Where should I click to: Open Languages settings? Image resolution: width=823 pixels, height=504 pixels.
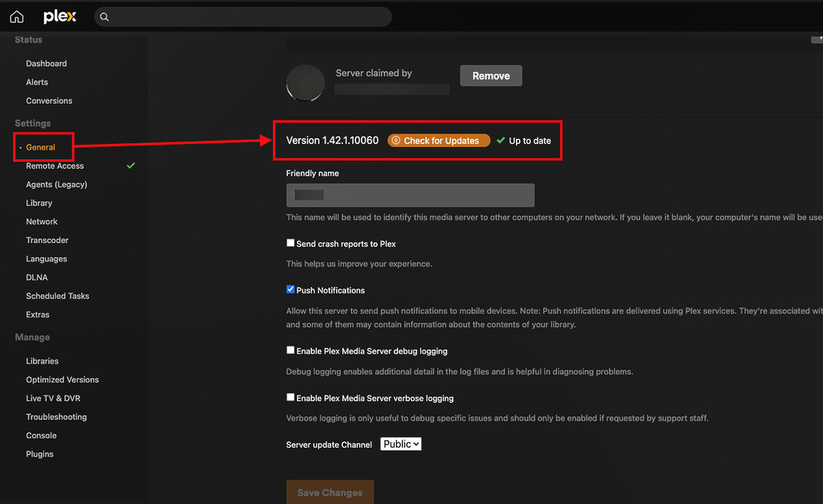(46, 259)
